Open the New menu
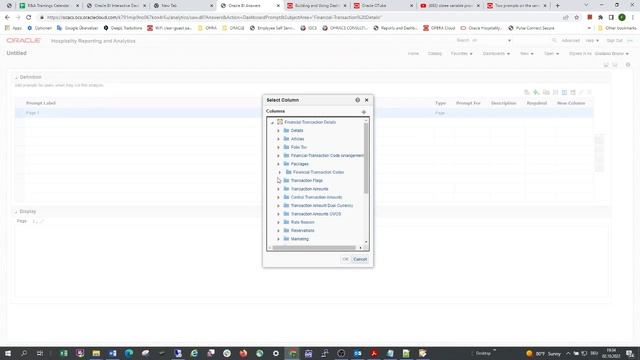 [527, 53]
